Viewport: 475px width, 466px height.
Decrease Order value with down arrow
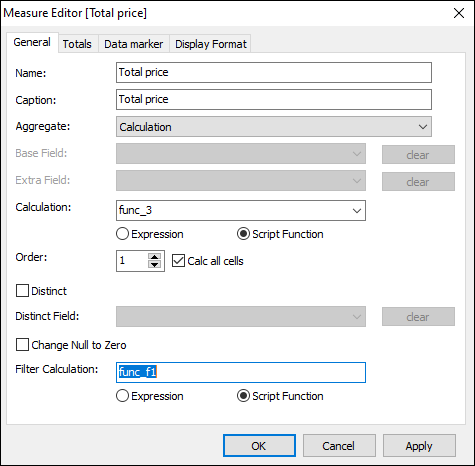[154, 264]
